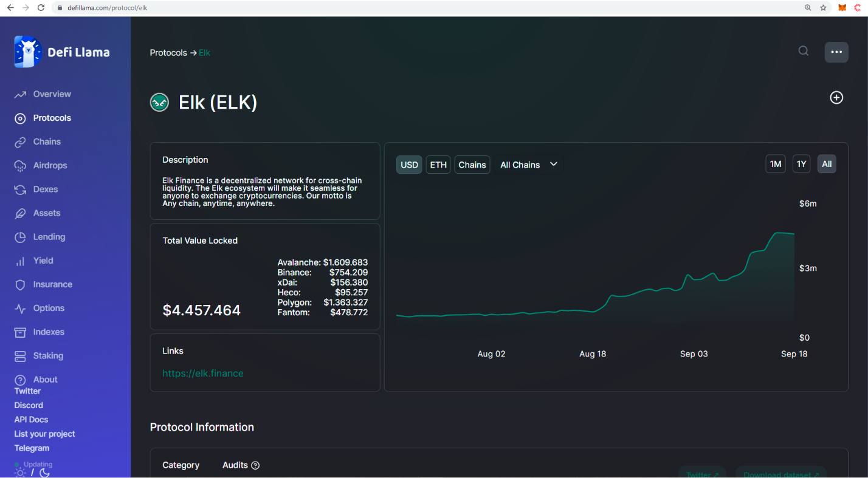868x478 pixels.
Task: Open the ellipsis options menu at top right
Action: coord(836,52)
